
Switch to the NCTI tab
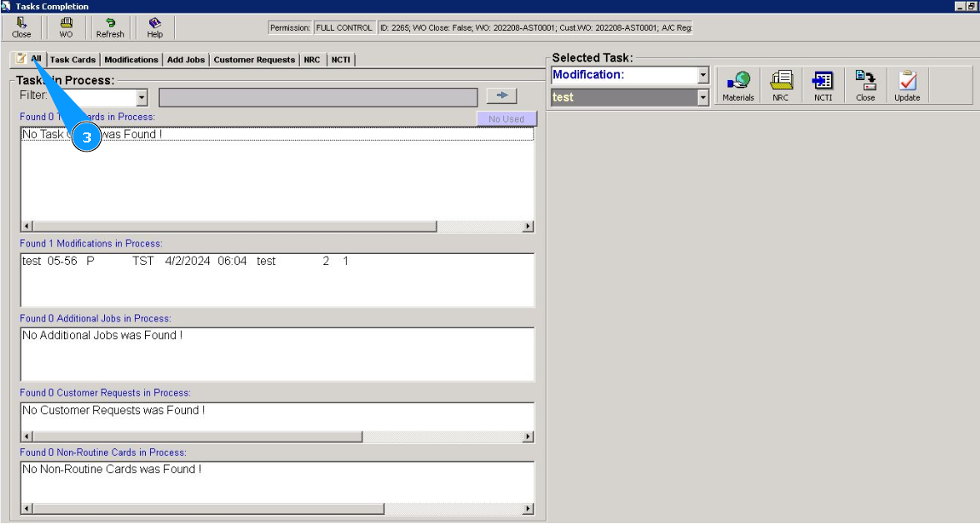(x=341, y=60)
